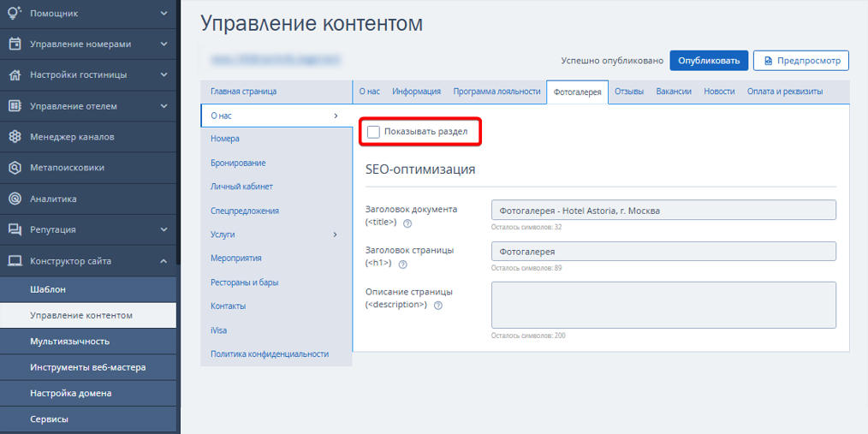868x434 pixels.
Task: Expand the Управление номерами chevron
Action: 163,44
